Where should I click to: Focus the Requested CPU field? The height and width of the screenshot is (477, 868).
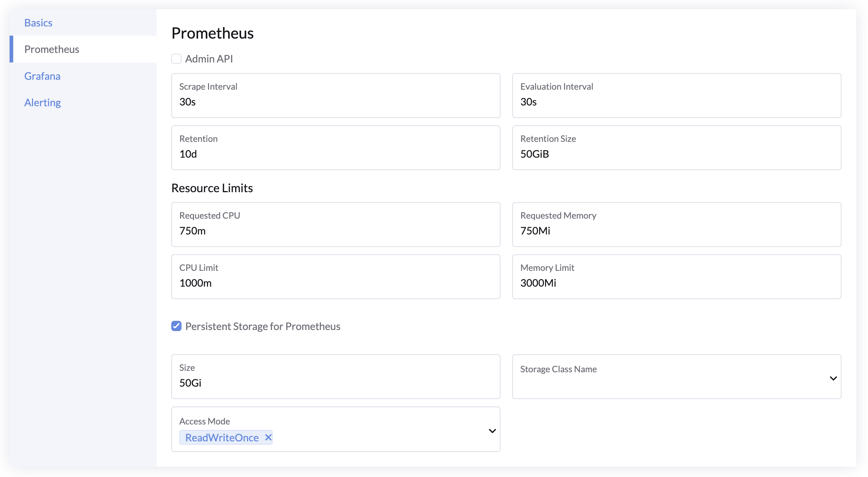pyautogui.click(x=336, y=225)
